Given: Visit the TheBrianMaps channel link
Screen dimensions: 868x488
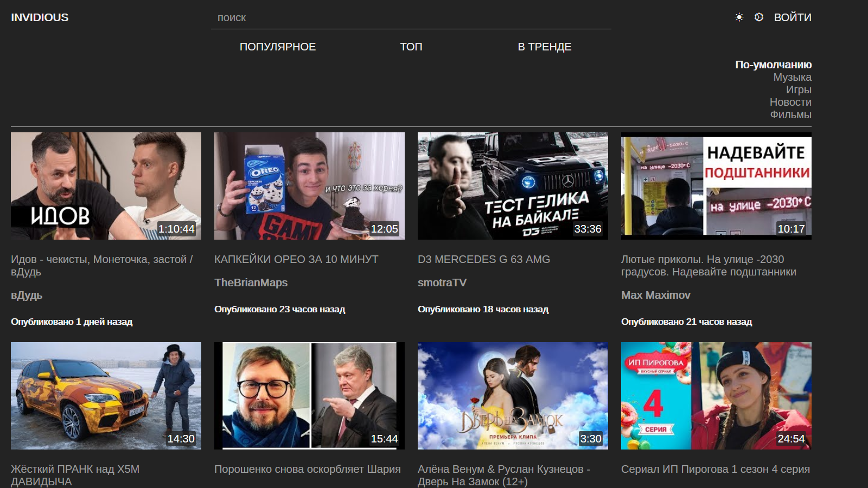Looking at the screenshot, I should (251, 282).
